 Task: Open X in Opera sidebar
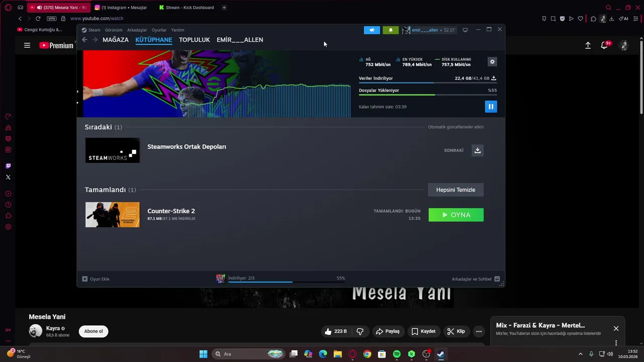8,177
